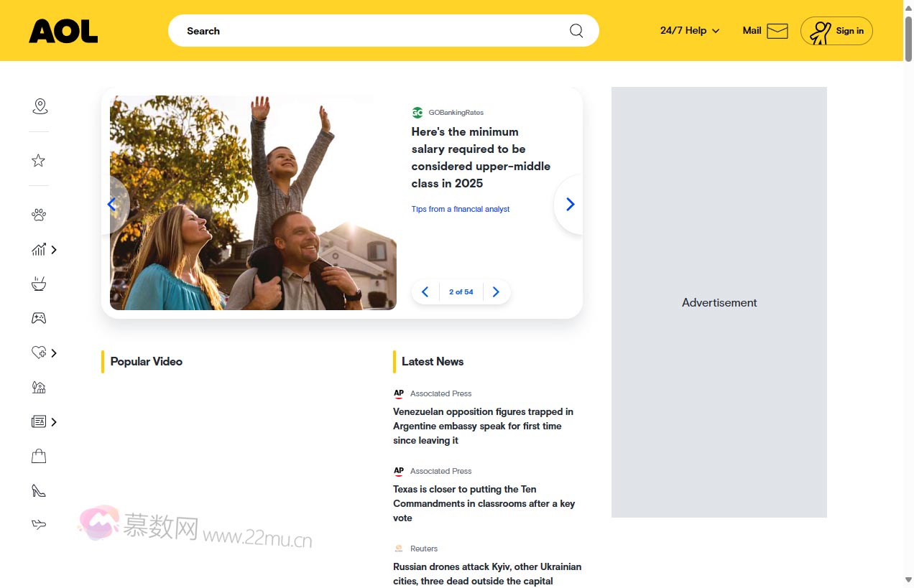Image resolution: width=914 pixels, height=588 pixels.
Task: Click the magnifying glass search icon
Action: coord(576,31)
